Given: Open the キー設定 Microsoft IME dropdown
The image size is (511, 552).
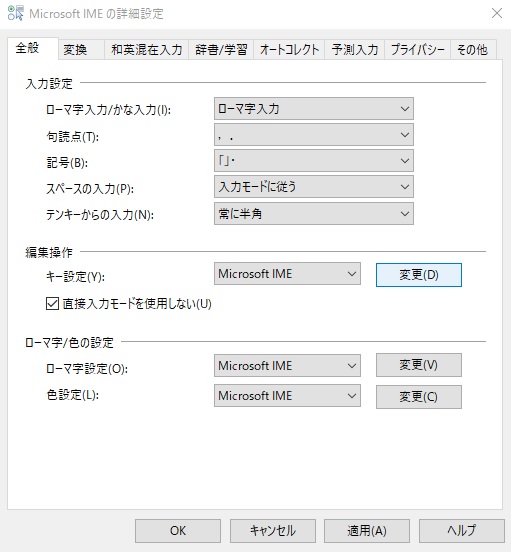Looking at the screenshot, I should pyautogui.click(x=287, y=274).
